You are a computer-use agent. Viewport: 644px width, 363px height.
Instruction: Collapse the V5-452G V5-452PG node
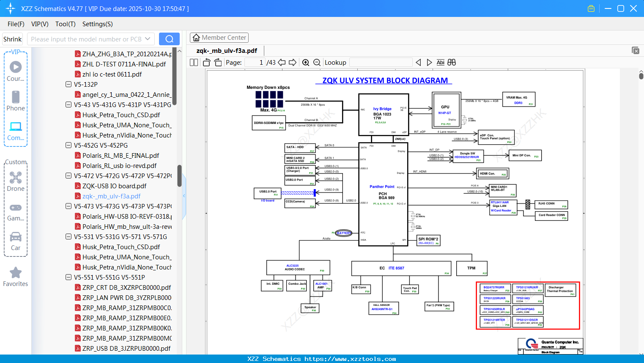[69, 145]
